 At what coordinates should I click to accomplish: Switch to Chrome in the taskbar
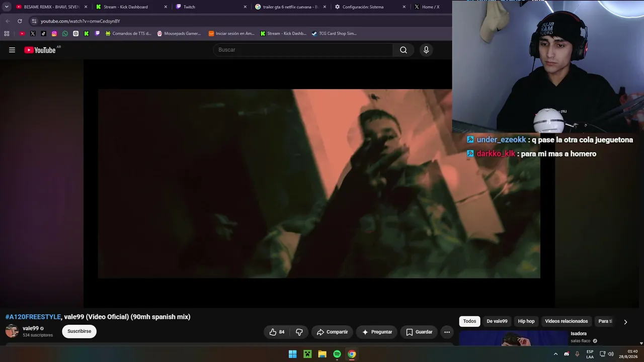point(352,354)
